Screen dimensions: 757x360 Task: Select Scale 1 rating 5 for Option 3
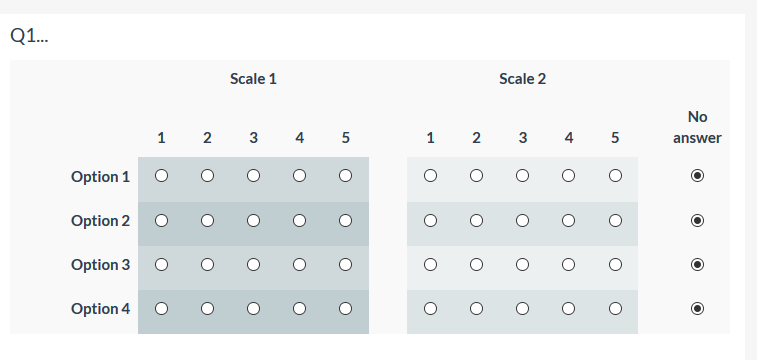tap(345, 264)
